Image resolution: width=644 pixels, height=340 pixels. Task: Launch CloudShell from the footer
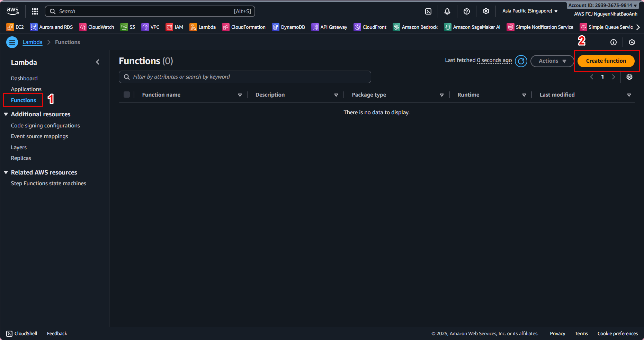click(x=22, y=333)
